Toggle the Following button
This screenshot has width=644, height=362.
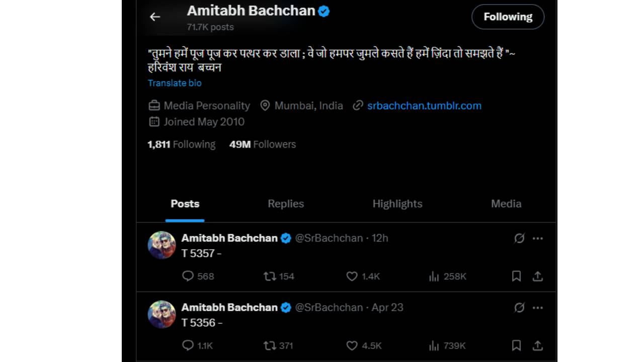click(x=508, y=17)
